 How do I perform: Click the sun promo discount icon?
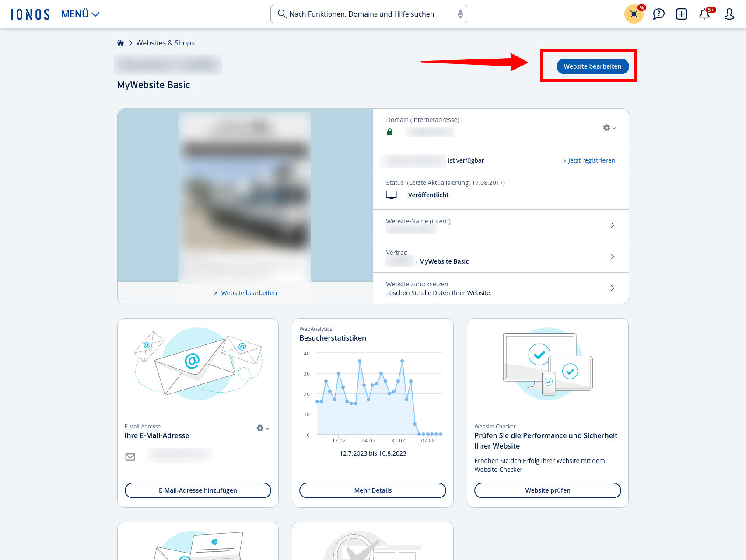click(634, 14)
